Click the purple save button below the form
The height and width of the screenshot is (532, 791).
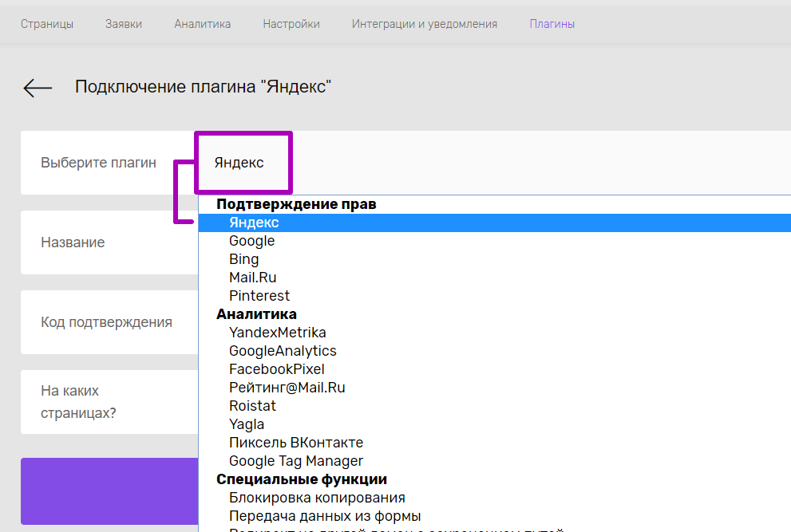coord(109,491)
